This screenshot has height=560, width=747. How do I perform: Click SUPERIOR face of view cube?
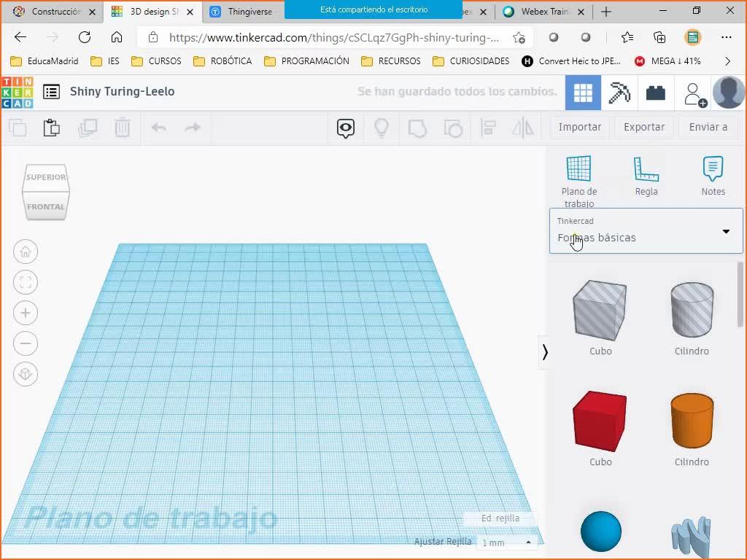[46, 177]
